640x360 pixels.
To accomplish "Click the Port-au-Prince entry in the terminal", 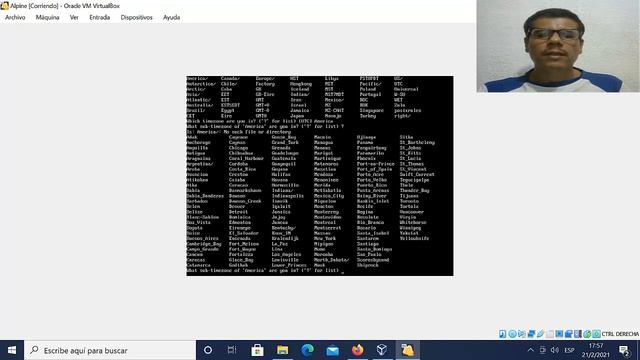I will [376, 164].
